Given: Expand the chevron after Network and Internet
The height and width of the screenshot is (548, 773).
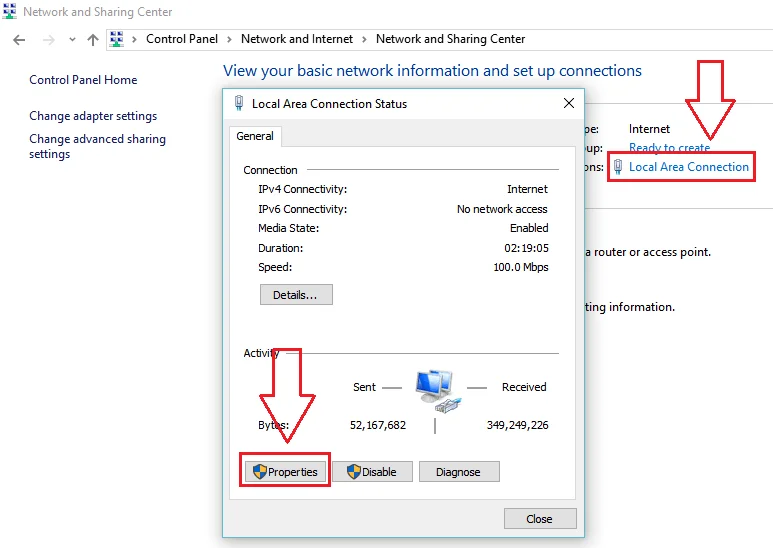Looking at the screenshot, I should [x=364, y=39].
